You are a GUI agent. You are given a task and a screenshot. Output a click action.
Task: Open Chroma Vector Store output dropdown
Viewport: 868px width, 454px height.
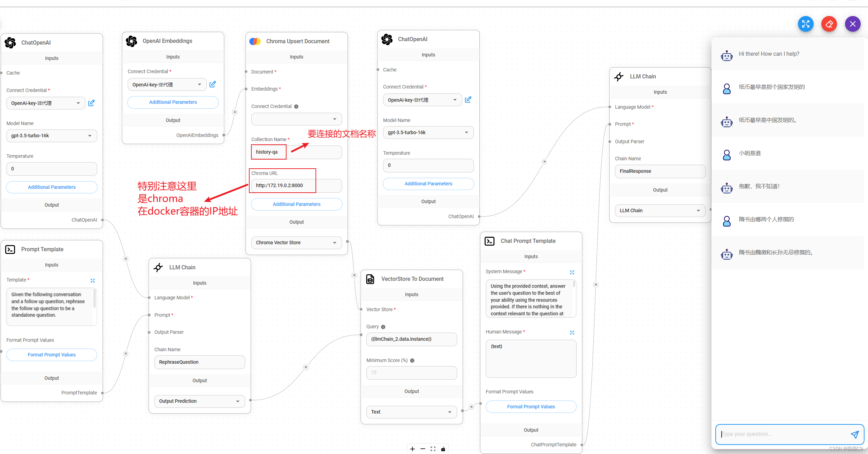(296, 243)
